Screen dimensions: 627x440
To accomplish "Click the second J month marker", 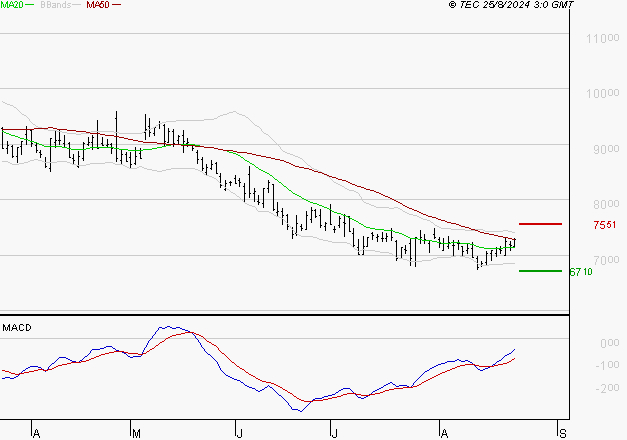I will tap(334, 434).
